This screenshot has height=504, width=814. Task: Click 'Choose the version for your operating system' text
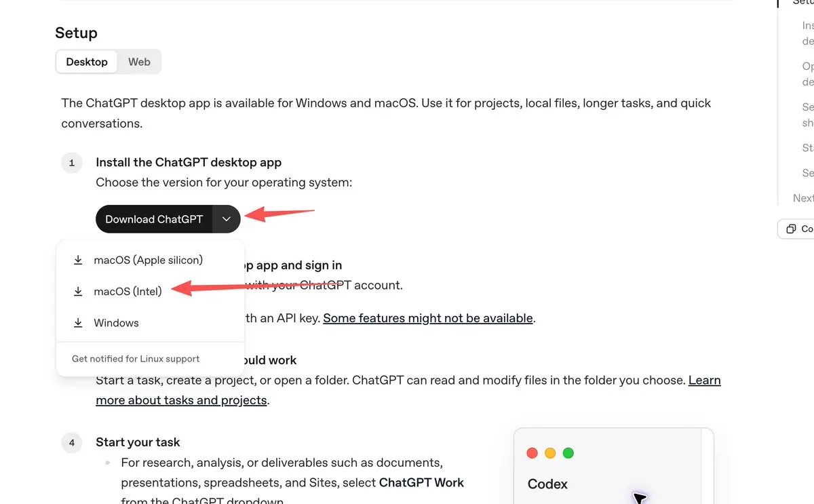tap(224, 183)
